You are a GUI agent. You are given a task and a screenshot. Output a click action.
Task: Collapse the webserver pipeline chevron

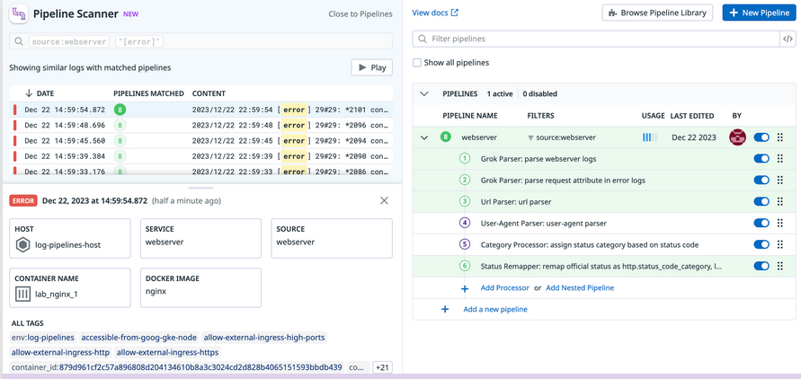tap(423, 137)
